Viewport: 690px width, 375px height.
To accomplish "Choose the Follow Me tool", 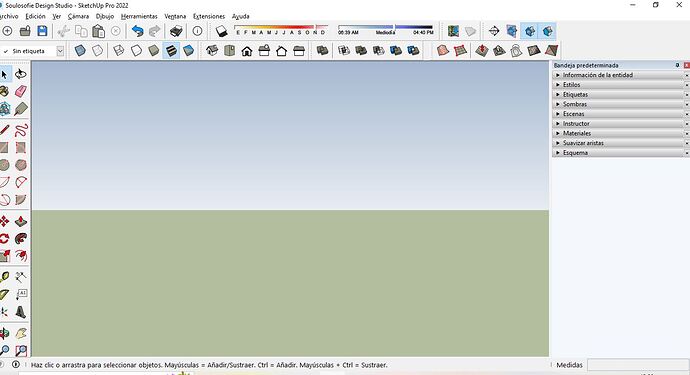I will click(20, 239).
